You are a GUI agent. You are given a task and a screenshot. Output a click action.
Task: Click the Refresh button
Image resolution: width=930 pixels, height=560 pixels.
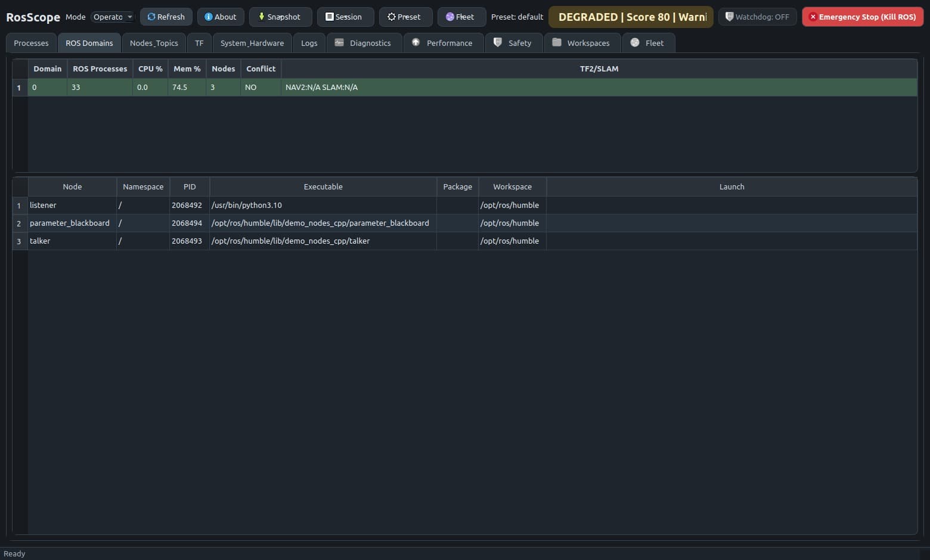166,17
